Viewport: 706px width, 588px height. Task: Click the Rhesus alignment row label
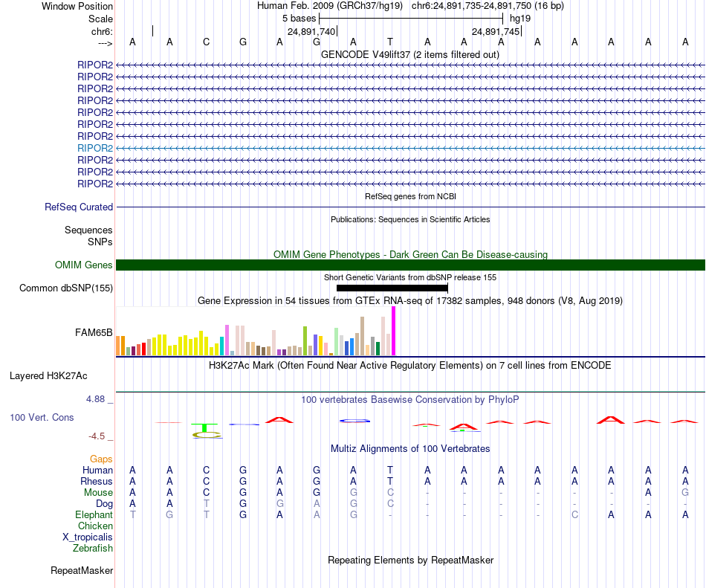(97, 481)
